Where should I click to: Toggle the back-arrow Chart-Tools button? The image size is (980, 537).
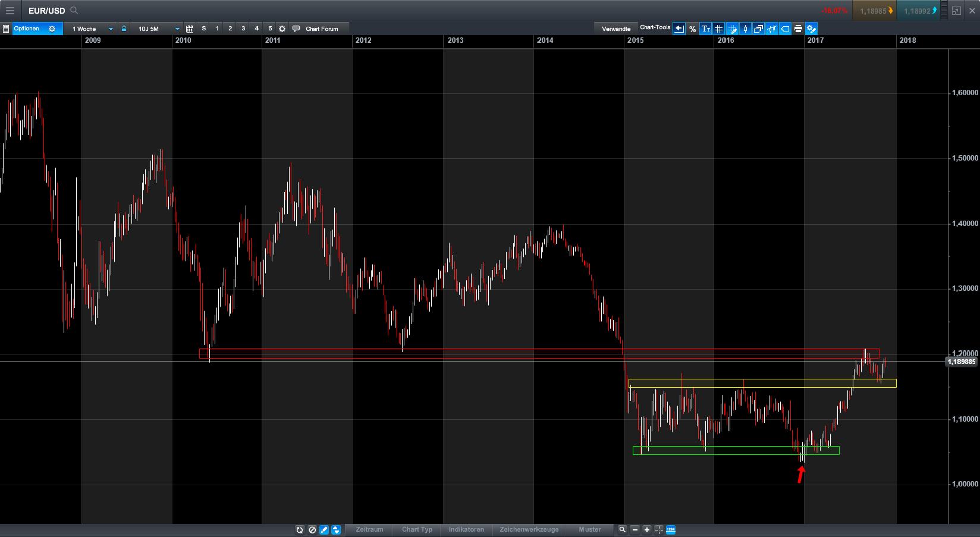click(679, 29)
